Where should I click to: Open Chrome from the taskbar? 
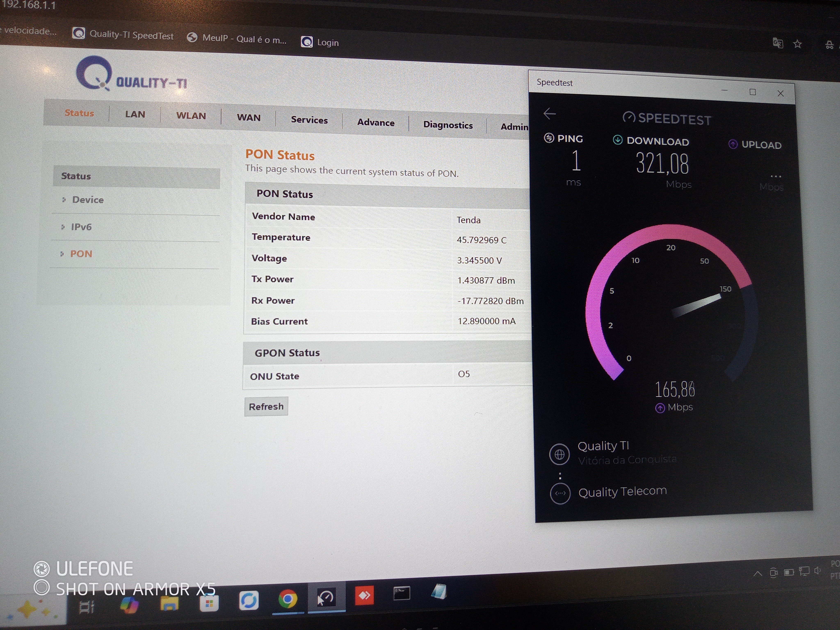point(288,599)
